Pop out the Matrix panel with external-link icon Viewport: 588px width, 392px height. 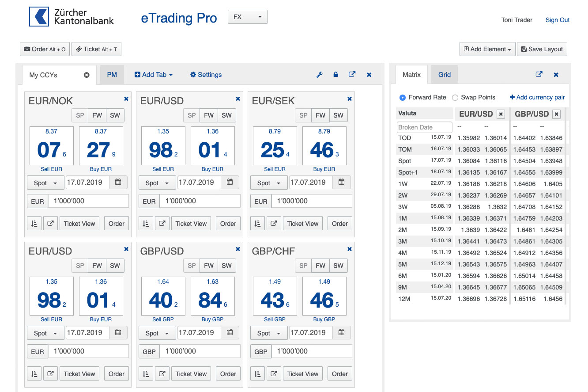[539, 75]
